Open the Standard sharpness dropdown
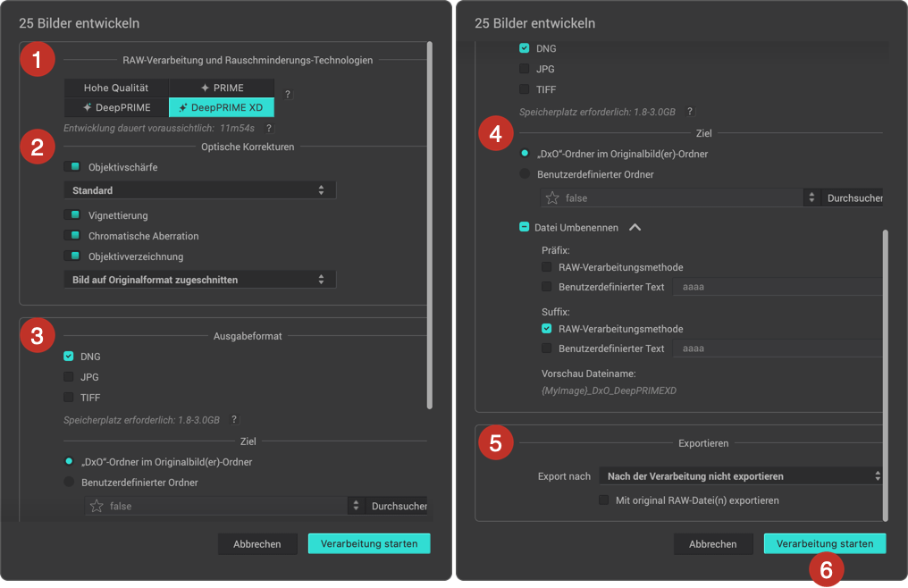Viewport: 908px width, 588px height. [x=200, y=190]
